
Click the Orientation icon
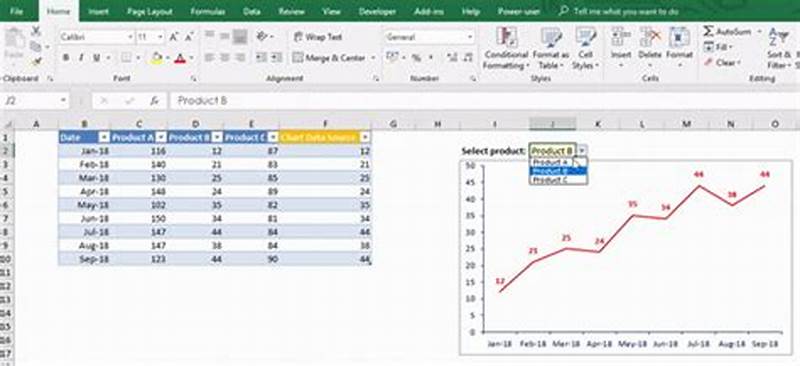[263, 36]
